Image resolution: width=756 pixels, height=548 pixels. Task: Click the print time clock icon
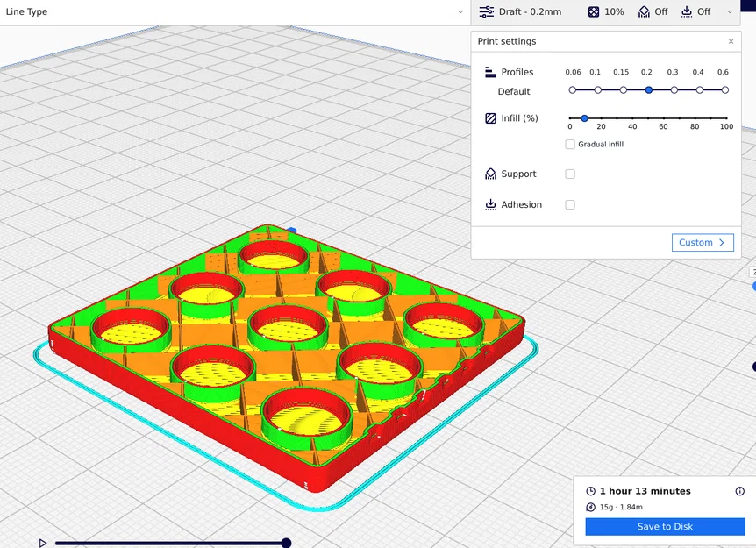click(x=590, y=491)
